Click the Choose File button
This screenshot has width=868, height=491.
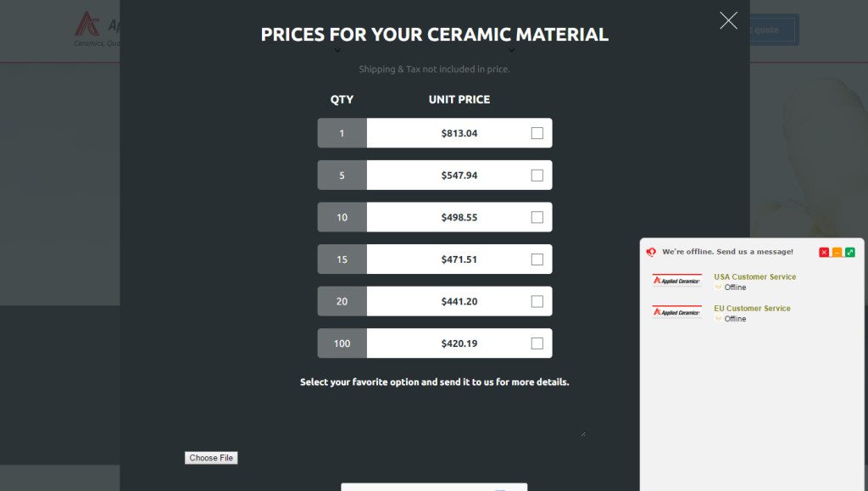(x=211, y=458)
